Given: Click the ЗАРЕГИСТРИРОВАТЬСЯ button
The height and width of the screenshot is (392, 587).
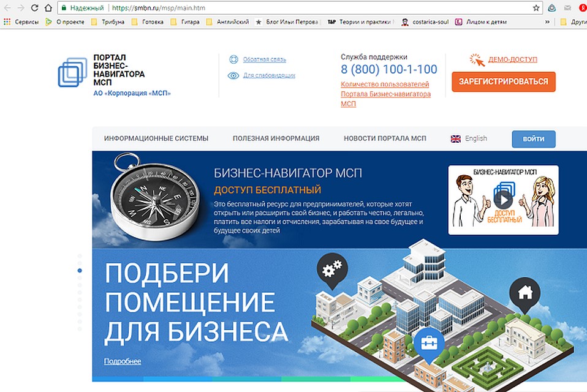Looking at the screenshot, I should coord(504,81).
